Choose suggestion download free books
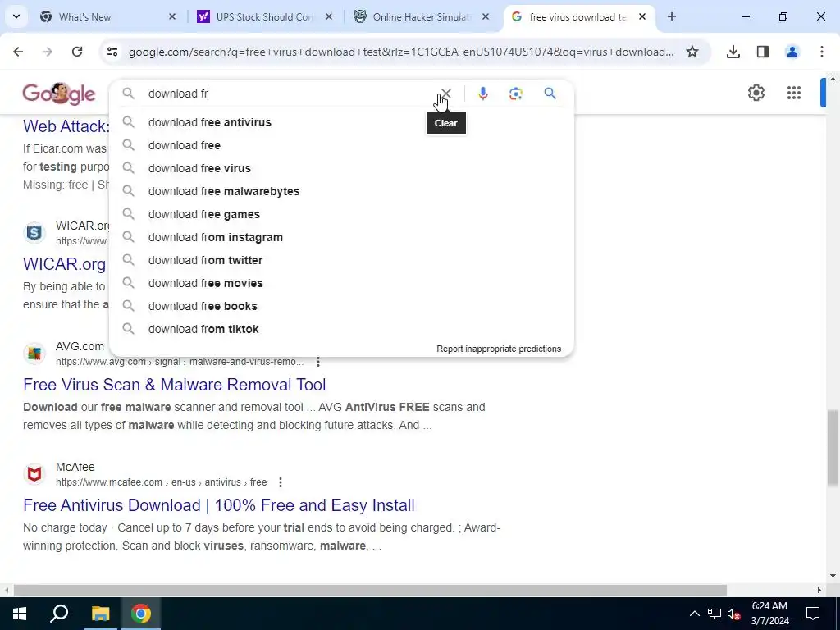Screen dimensions: 840x630 pyautogui.click(x=341, y=307)
